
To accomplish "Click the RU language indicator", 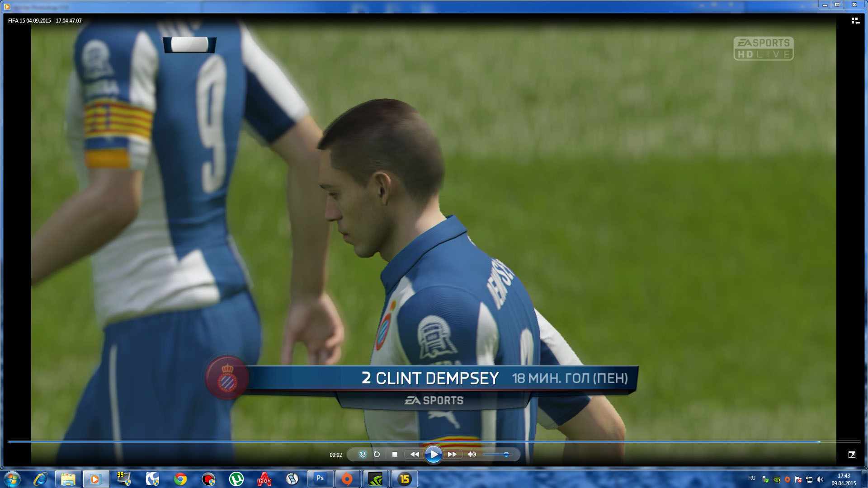I will (x=752, y=478).
